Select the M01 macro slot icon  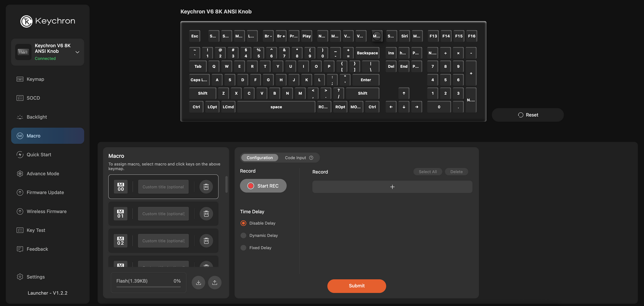121,214
